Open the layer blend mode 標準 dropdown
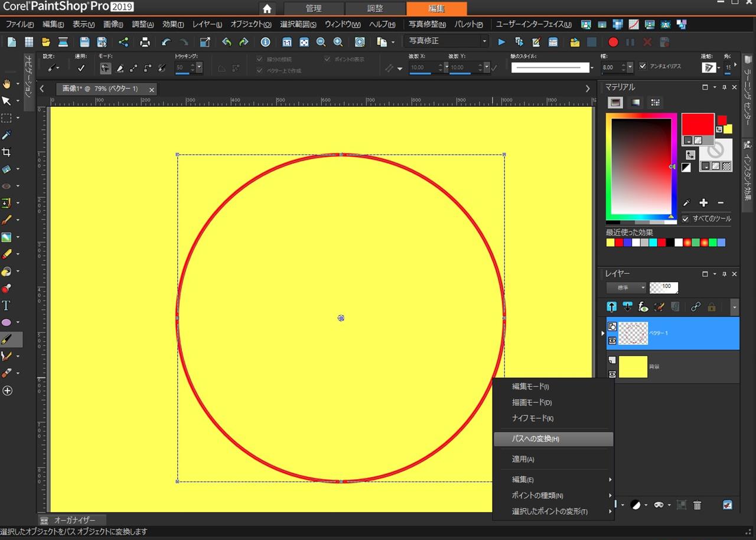Screen dimensions: 756x540 (627, 287)
